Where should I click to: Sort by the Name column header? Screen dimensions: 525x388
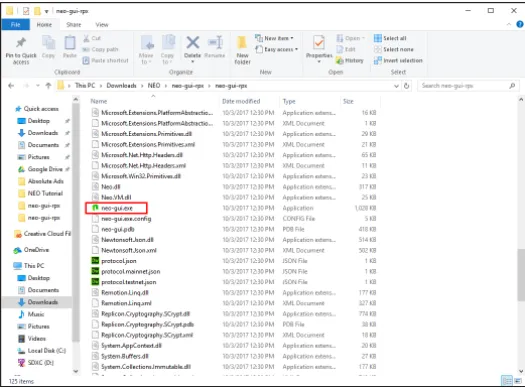[x=99, y=101]
